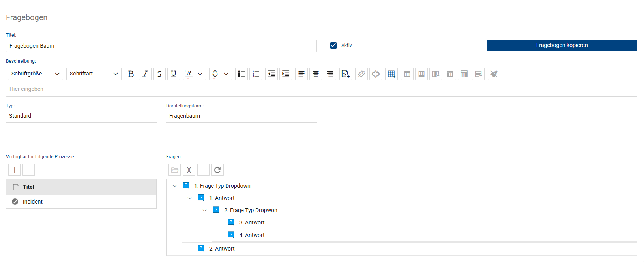Image resolution: width=644 pixels, height=262 pixels.
Task: Click the asterisk new question icon
Action: pyautogui.click(x=189, y=170)
